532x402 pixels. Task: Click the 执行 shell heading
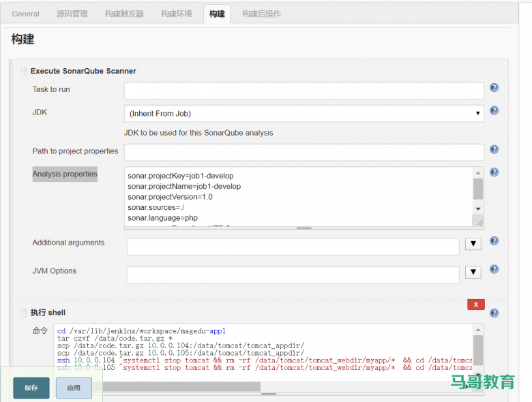pyautogui.click(x=48, y=313)
